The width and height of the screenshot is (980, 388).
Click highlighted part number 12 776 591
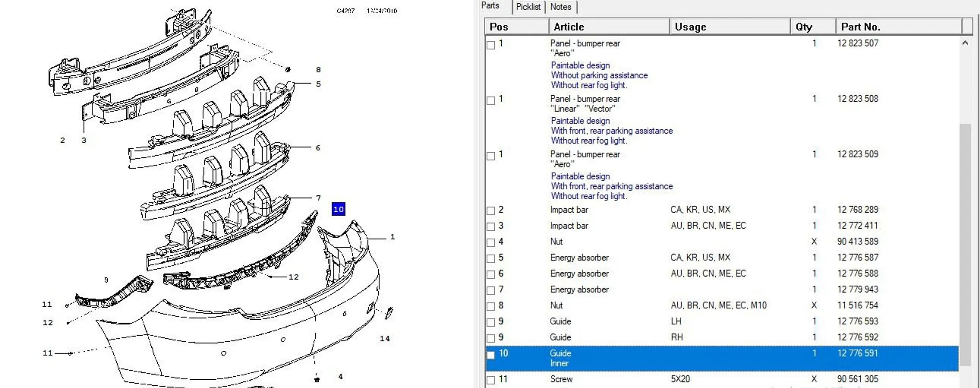coord(858,353)
